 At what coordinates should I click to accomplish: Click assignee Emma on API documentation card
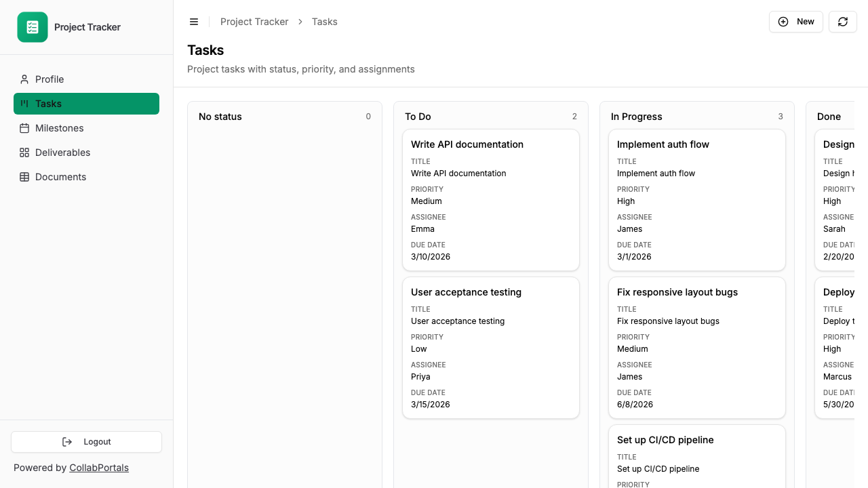(422, 229)
